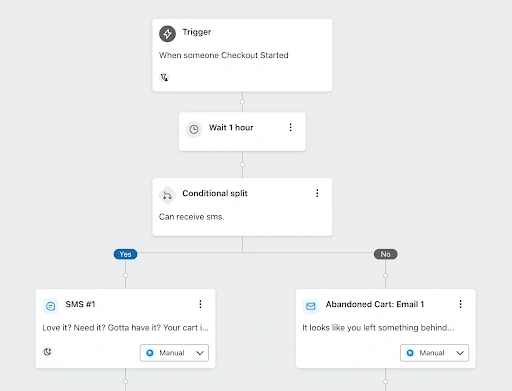Expand the Email 1 Manual status dropdown

click(x=434, y=353)
